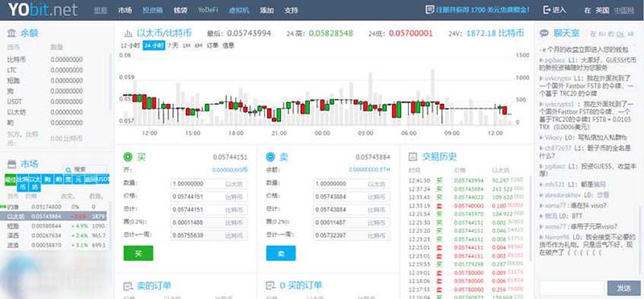This screenshot has width=644, height=299.
Task: Open the 投资箱 navigation item
Action: click(x=153, y=10)
